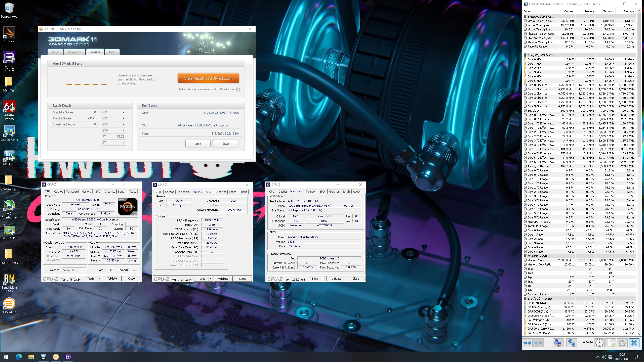Launch HWiNFO64 desktop shortcut

click(x=9, y=158)
